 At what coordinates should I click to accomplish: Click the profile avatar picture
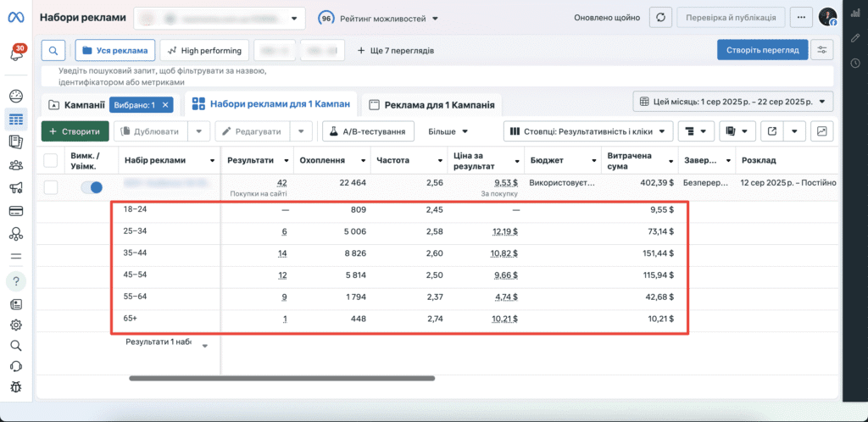pyautogui.click(x=827, y=17)
